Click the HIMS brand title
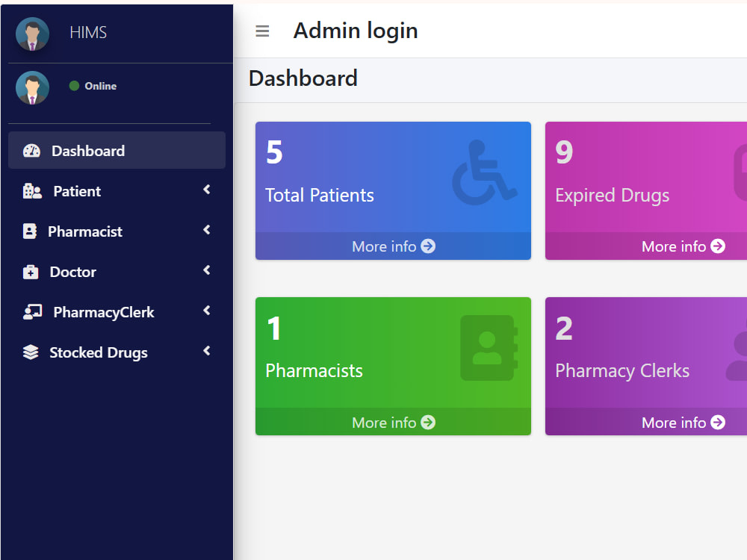The image size is (747, 560). click(x=88, y=32)
